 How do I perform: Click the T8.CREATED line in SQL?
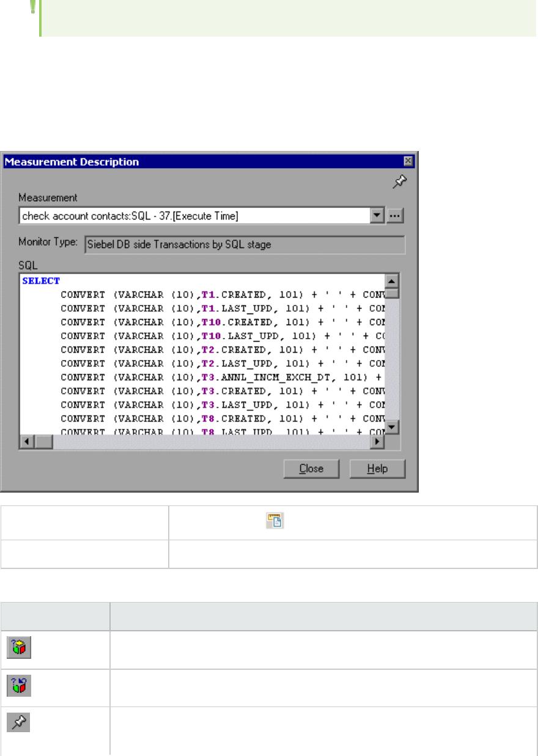pyautogui.click(x=223, y=419)
